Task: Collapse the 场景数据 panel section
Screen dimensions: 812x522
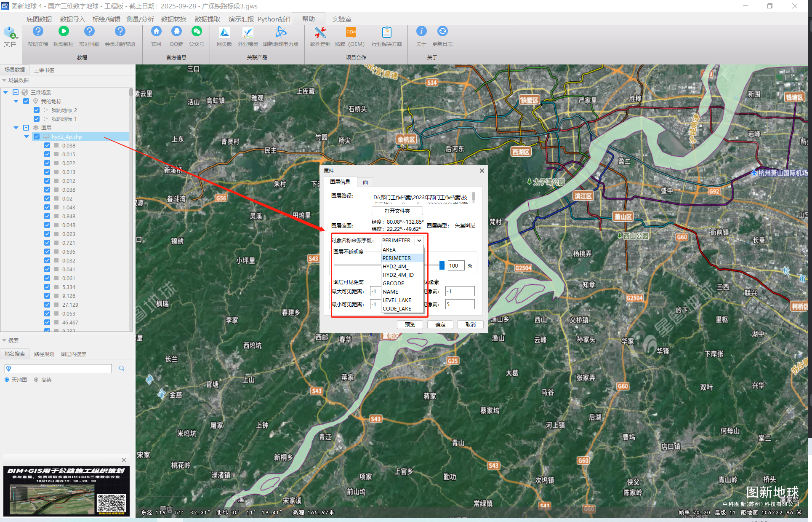Action: point(4,80)
